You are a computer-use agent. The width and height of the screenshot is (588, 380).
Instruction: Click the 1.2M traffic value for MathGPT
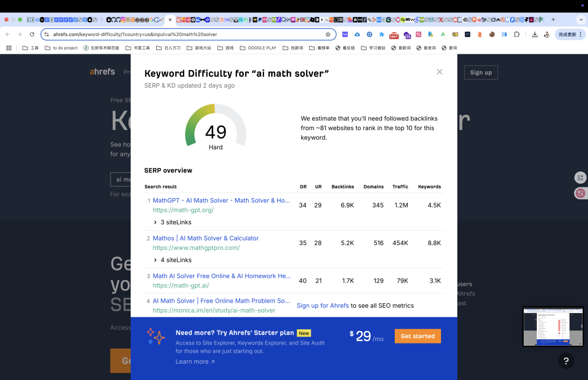[401, 205]
